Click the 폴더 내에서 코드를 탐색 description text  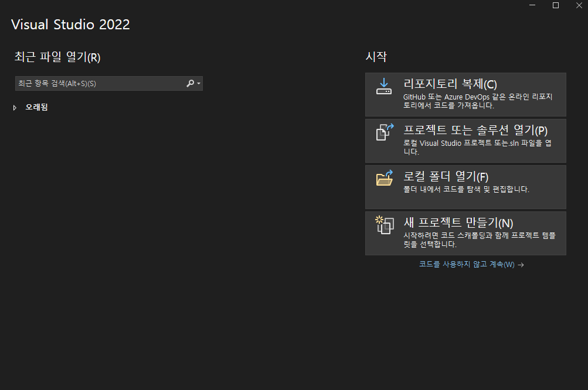pos(466,189)
